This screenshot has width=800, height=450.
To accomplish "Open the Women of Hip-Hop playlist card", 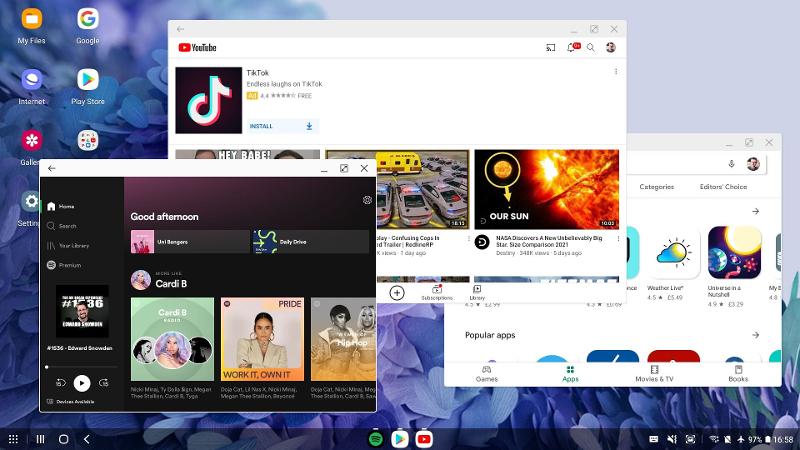I will pyautogui.click(x=343, y=339).
